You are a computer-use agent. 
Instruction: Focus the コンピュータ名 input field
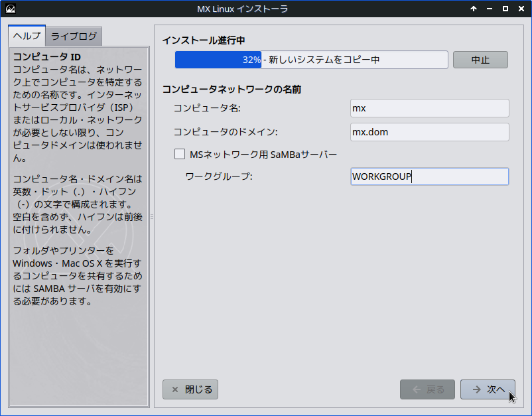(430, 108)
